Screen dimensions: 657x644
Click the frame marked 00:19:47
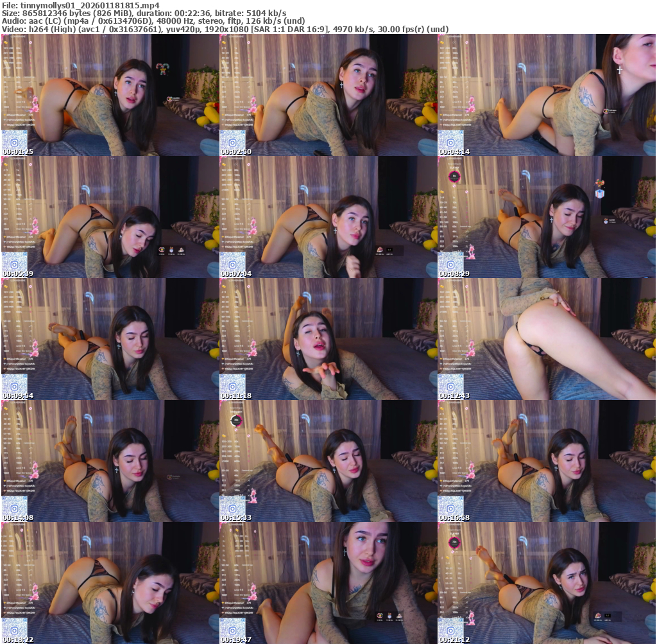328,583
